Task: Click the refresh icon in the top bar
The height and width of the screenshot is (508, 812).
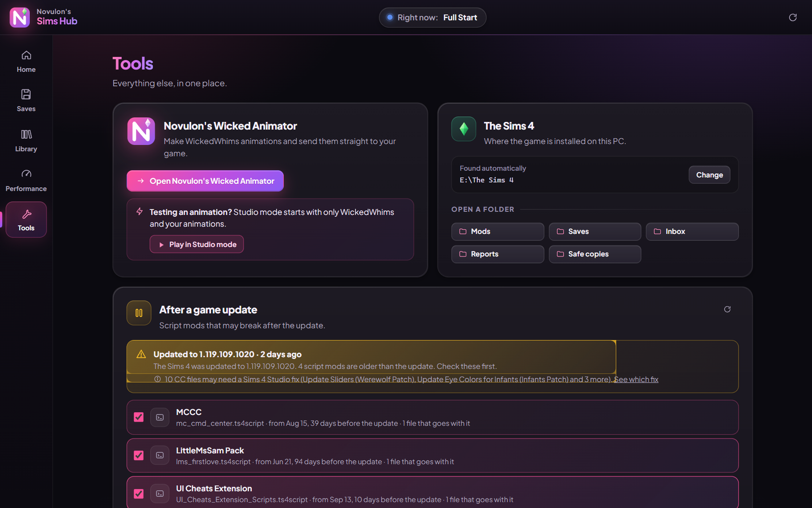Action: (x=793, y=17)
